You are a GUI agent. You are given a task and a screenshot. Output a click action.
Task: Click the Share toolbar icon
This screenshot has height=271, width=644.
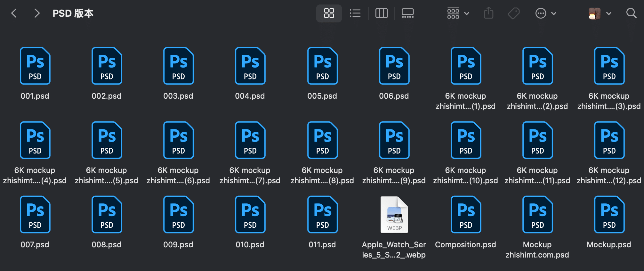tap(488, 13)
